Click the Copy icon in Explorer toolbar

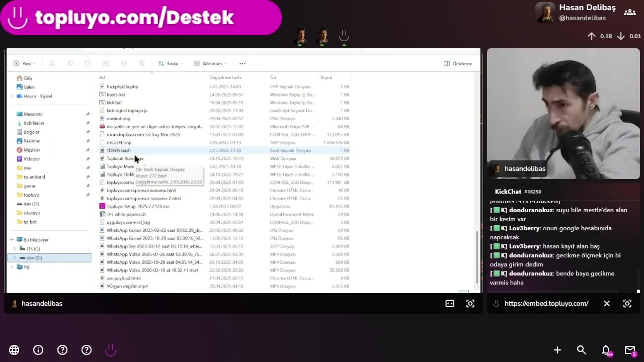pyautogui.click(x=70, y=64)
